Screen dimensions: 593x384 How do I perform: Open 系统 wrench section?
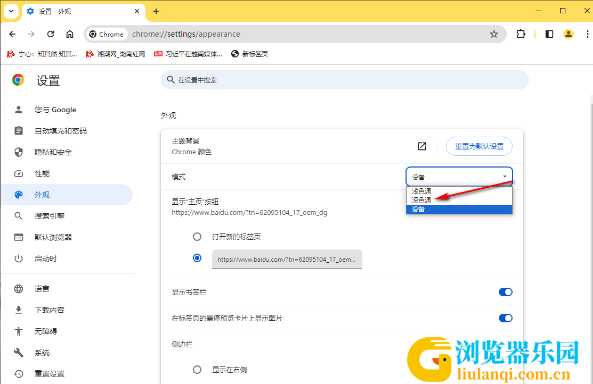click(x=67, y=353)
